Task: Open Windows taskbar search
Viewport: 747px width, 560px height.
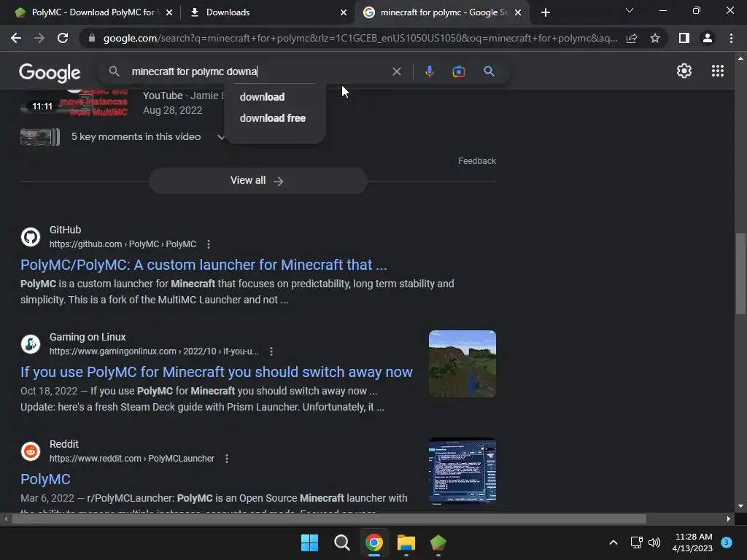Action: pos(341,542)
